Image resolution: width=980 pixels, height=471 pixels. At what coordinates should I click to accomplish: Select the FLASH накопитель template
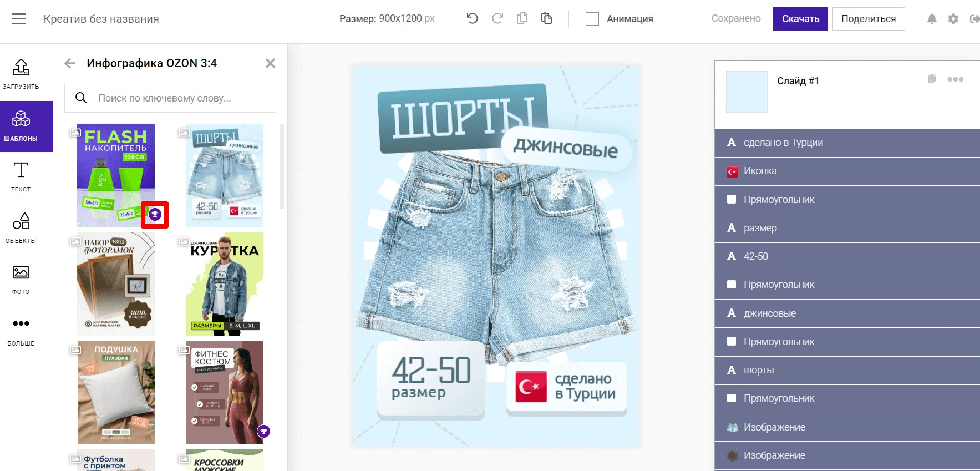(116, 175)
